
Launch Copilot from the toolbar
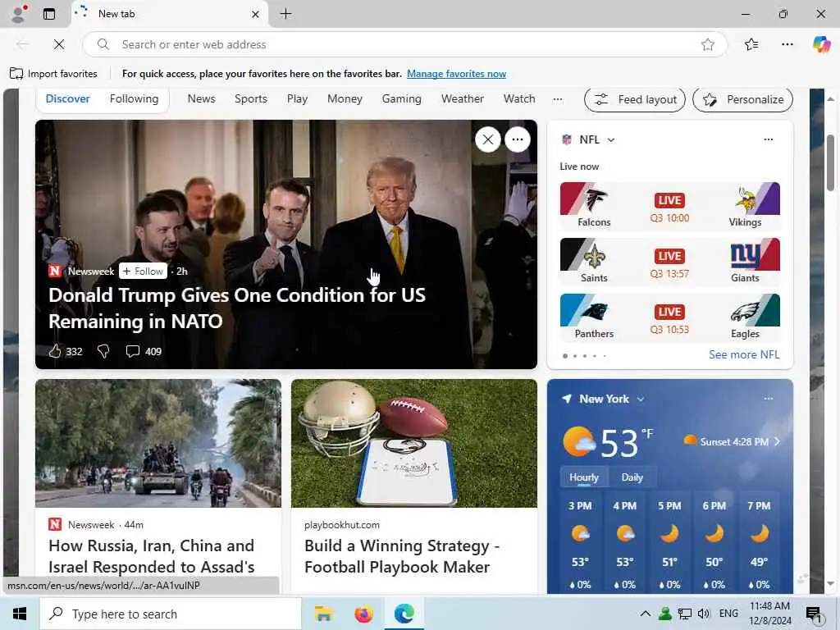(821, 44)
